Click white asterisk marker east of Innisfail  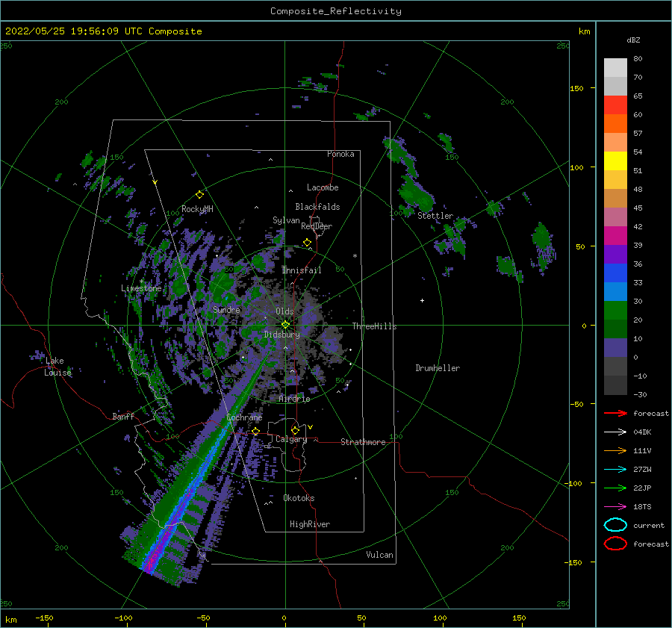[355, 256]
